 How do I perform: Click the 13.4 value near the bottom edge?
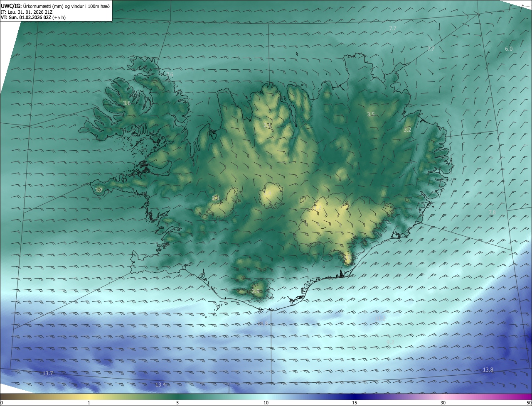pos(160,385)
